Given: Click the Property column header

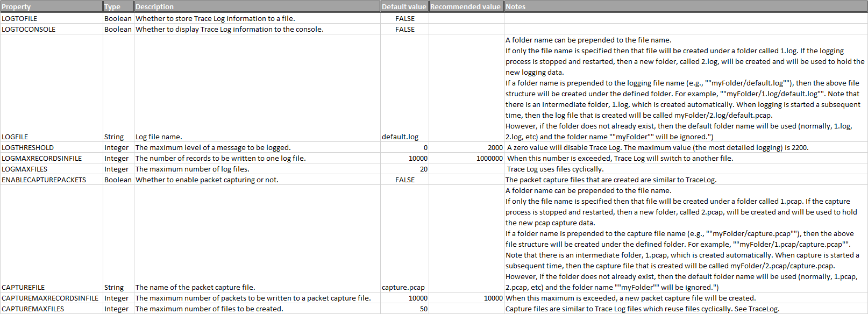Looking at the screenshot, I should pos(51,6).
